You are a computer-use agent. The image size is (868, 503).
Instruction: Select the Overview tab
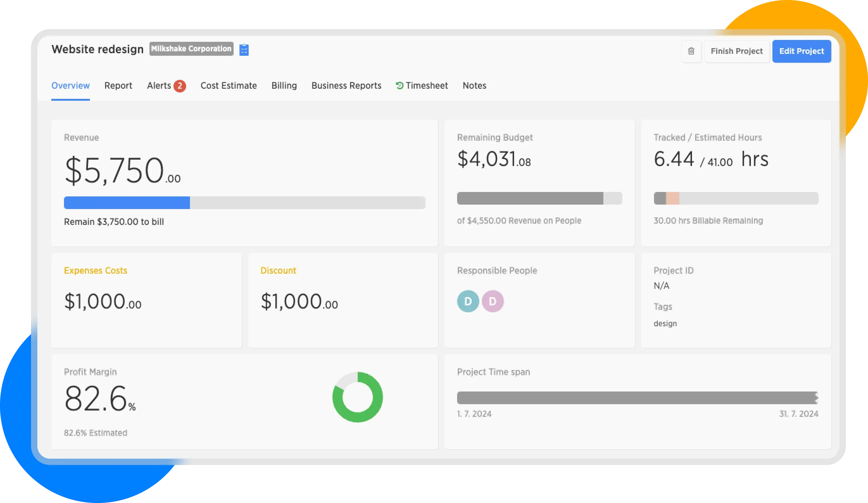pos(70,86)
